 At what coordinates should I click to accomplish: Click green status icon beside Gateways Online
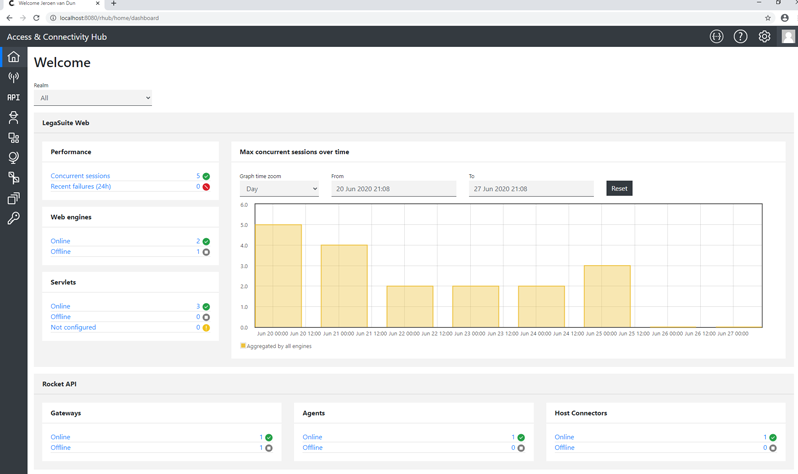[269, 437]
